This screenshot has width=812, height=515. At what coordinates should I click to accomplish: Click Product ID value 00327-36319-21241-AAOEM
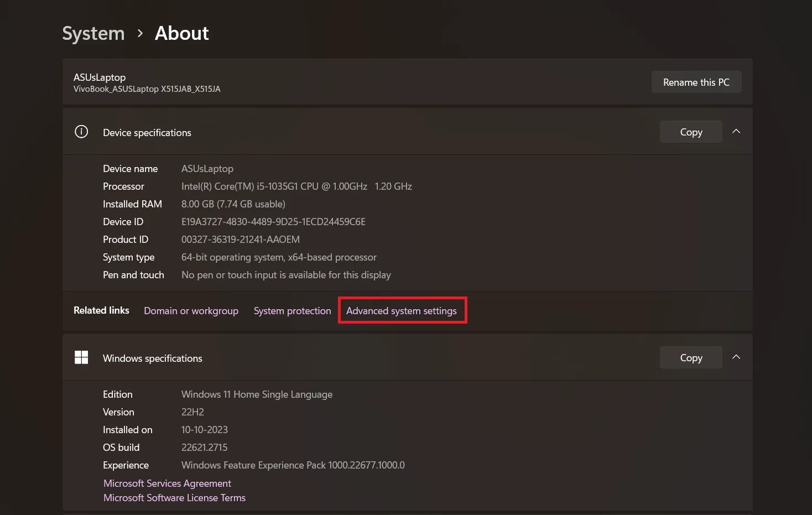click(x=241, y=240)
